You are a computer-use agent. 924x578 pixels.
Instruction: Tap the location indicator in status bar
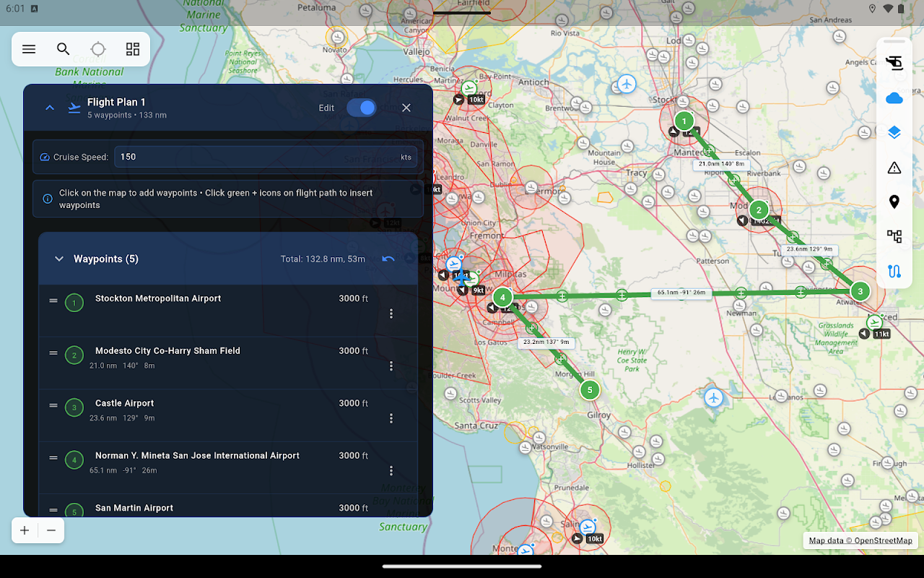click(872, 9)
